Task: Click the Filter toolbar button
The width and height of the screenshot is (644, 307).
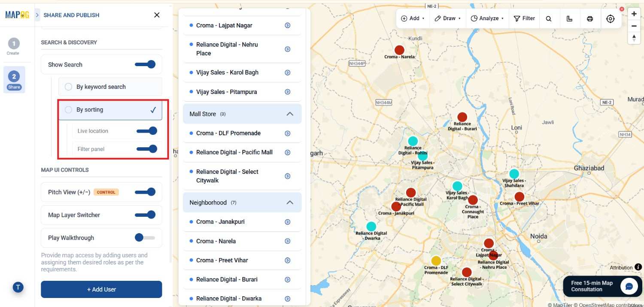Action: tap(524, 18)
